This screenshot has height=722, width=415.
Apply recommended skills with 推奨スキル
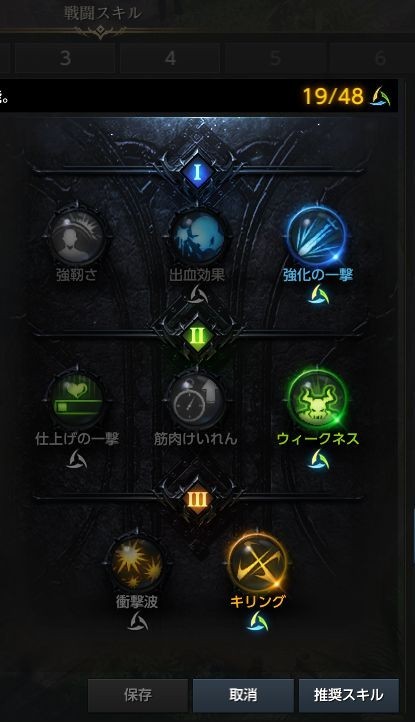click(x=349, y=694)
